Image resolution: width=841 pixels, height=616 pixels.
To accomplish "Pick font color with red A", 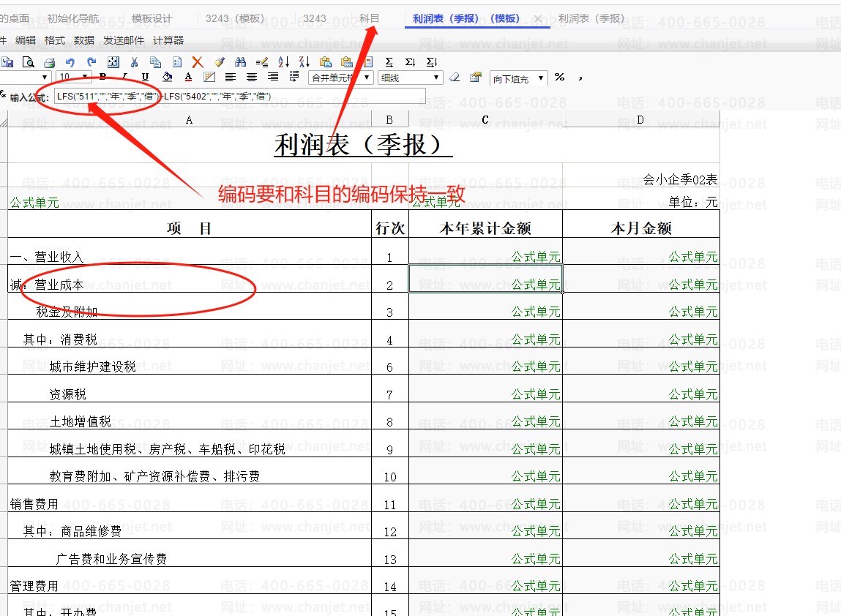I will pos(188,77).
